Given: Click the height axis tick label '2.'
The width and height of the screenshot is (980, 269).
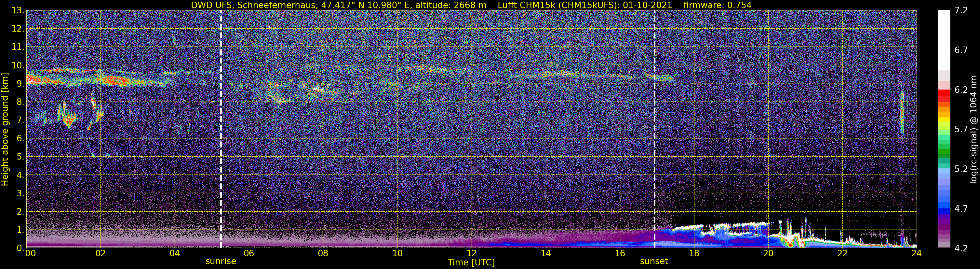Looking at the screenshot, I should point(20,212).
